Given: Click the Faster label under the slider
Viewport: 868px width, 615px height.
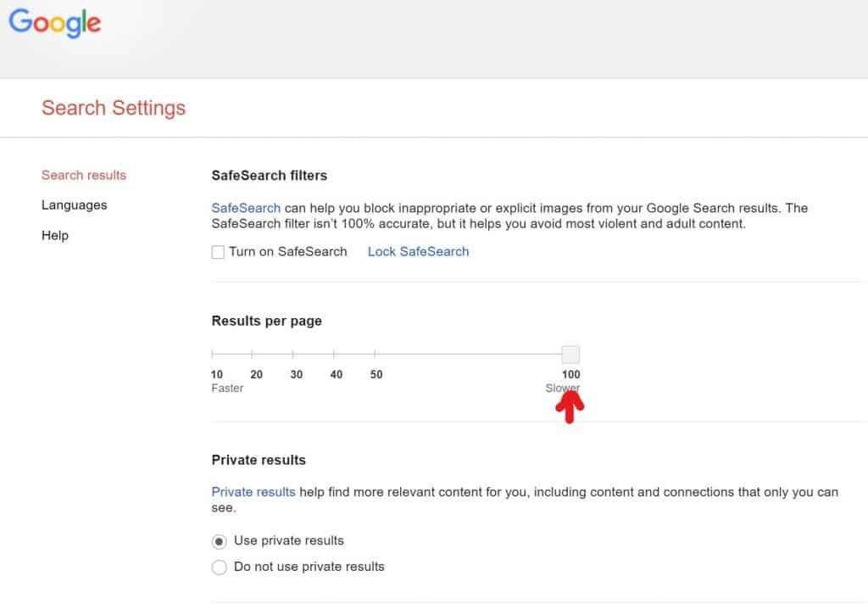Looking at the screenshot, I should pyautogui.click(x=227, y=389).
